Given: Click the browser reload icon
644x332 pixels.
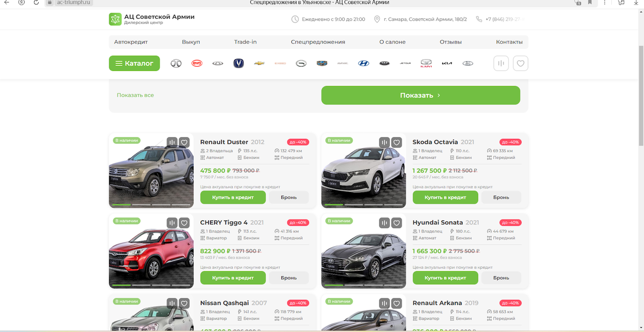Looking at the screenshot, I should click(36, 3).
